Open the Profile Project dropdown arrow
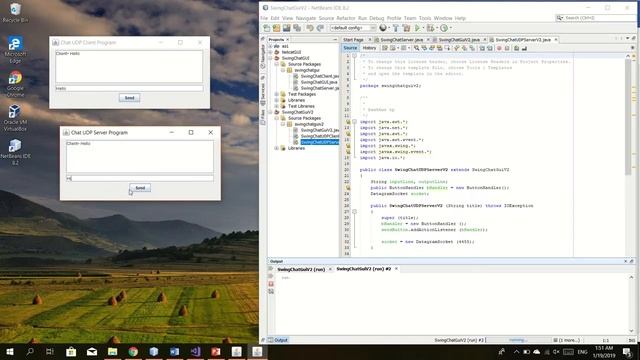Viewport: 640px width, 360px height. [x=450, y=28]
